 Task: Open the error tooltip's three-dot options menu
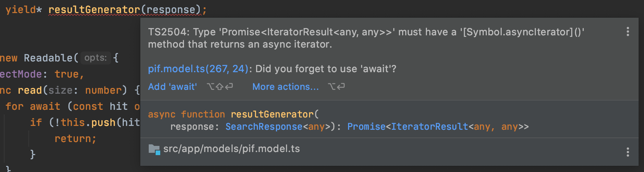click(x=628, y=31)
